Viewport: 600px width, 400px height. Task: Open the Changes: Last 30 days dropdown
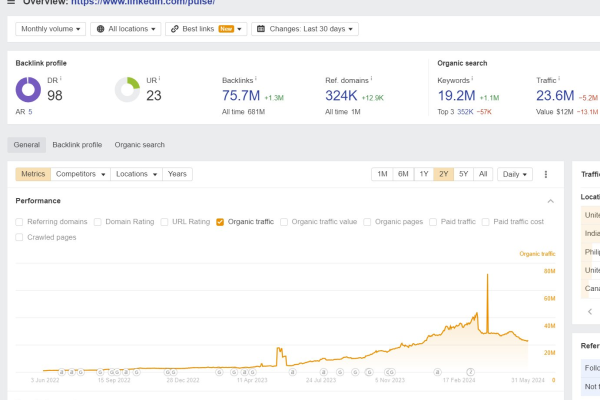[x=305, y=29]
